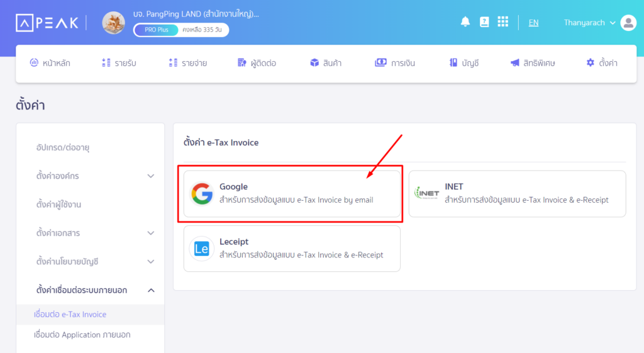Open the บัญชี menu
Viewport: 644px width, 353px height.
pyautogui.click(x=464, y=63)
